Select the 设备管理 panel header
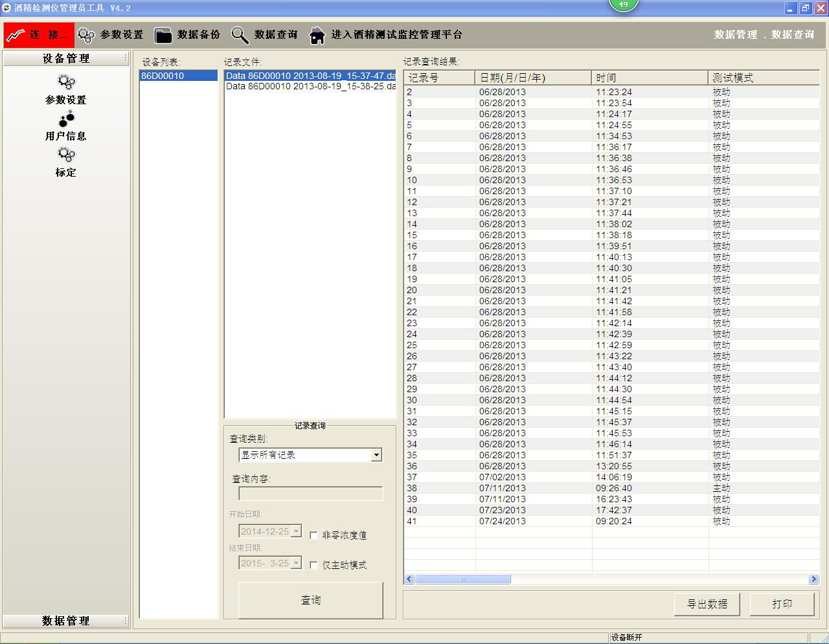Image resolution: width=829 pixels, height=644 pixels. (65, 58)
